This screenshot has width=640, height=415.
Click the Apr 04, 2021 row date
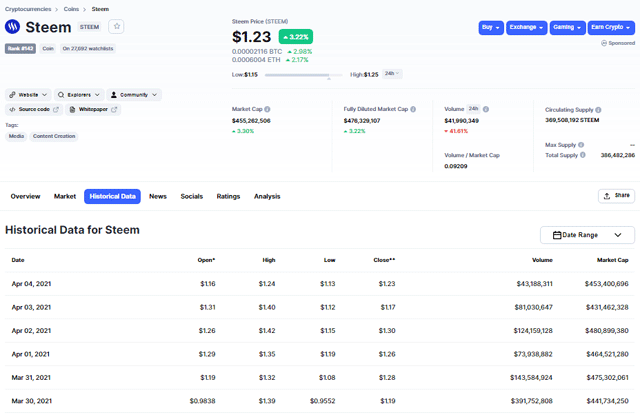[x=31, y=284]
